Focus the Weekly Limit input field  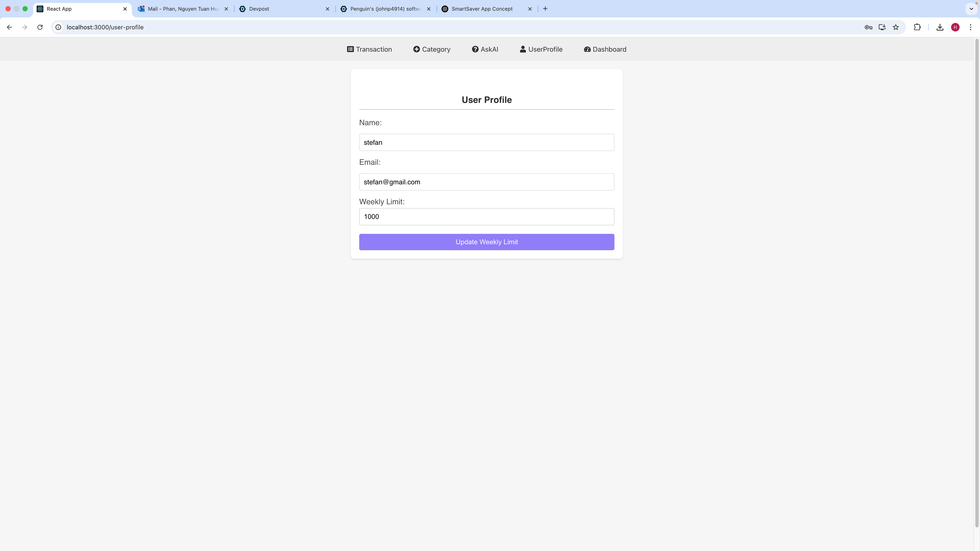pos(487,217)
